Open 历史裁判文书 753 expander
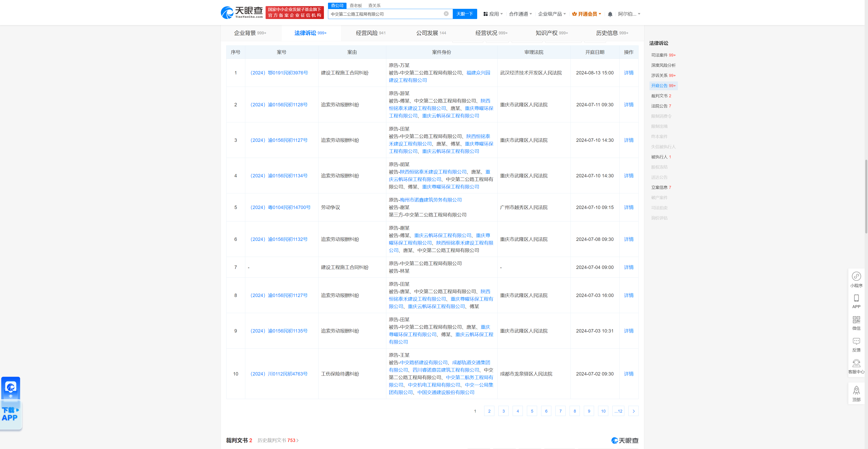The height and width of the screenshot is (449, 868). click(278, 440)
